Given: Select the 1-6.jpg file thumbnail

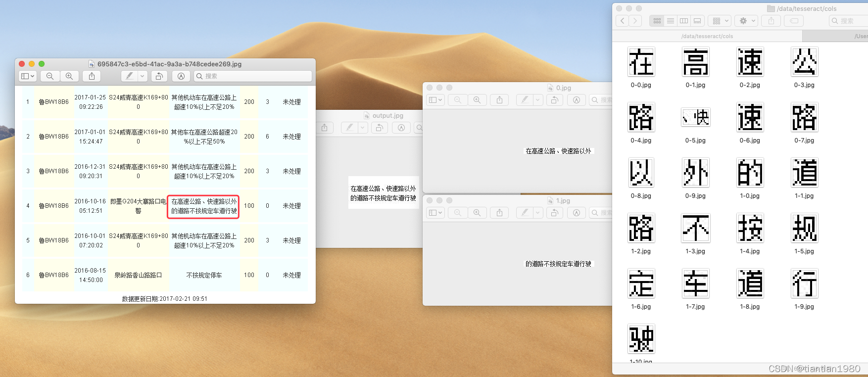Looking at the screenshot, I should [x=641, y=283].
